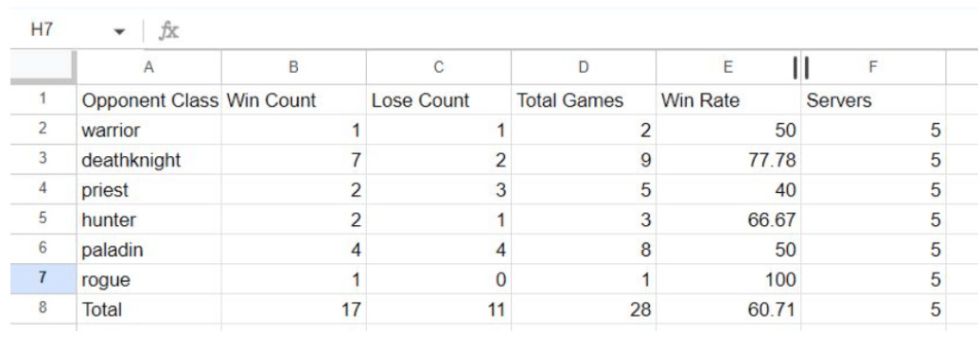
Task: Select column B header
Action: click(294, 67)
